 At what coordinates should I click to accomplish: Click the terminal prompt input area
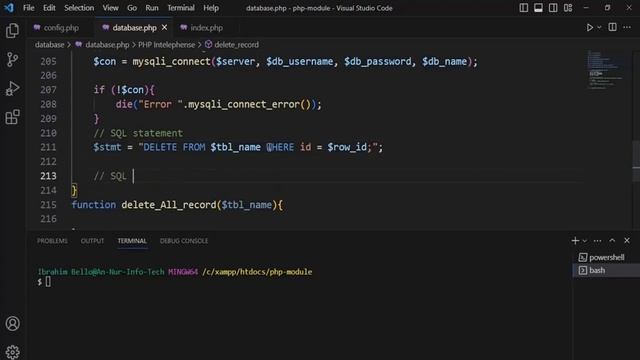pos(48,282)
